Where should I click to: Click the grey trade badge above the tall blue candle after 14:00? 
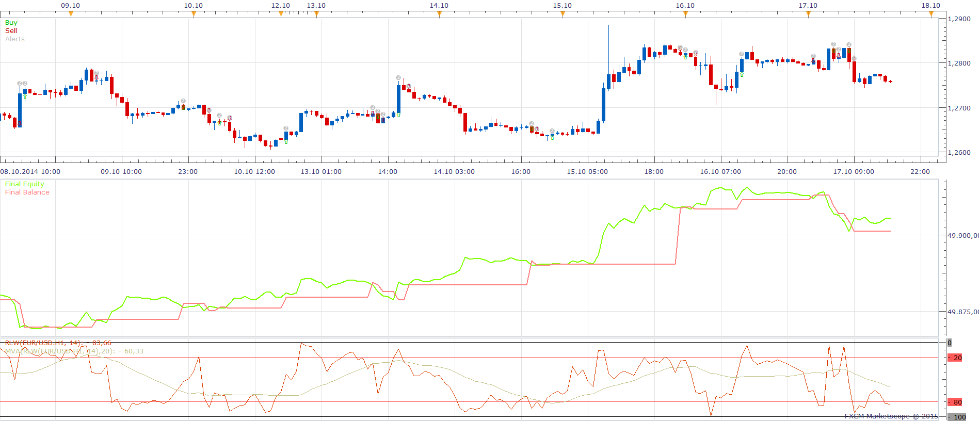398,78
